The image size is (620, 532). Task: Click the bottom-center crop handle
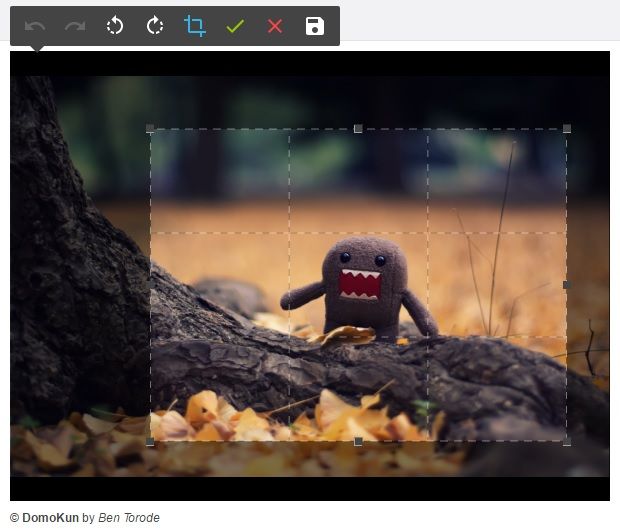click(358, 441)
